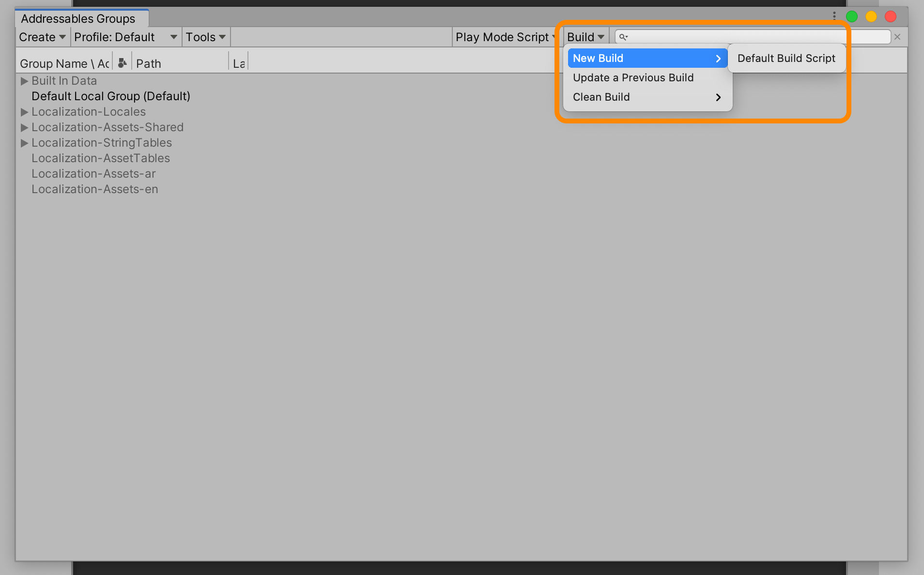
Task: Click the red traffic-light icon
Action: 890,16
